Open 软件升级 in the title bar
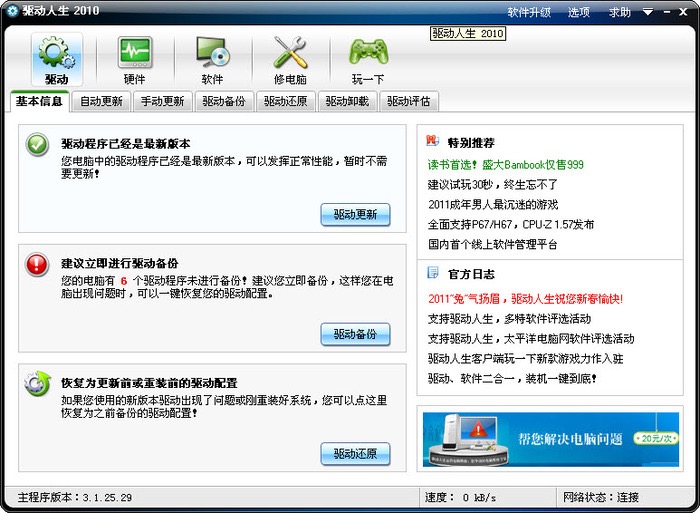The width and height of the screenshot is (700, 513). [529, 12]
